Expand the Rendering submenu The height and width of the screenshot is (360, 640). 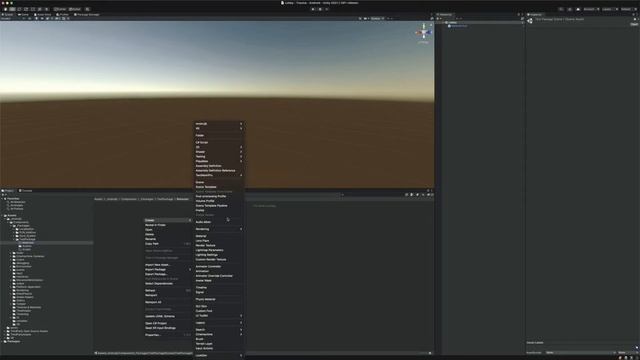[x=219, y=229]
